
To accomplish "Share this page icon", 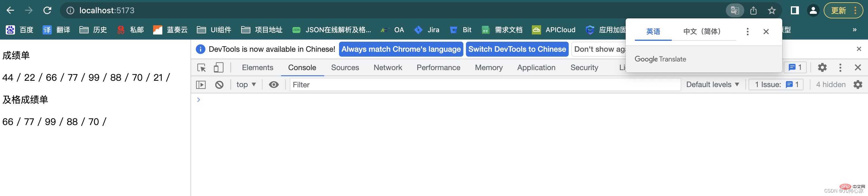I will (x=753, y=10).
